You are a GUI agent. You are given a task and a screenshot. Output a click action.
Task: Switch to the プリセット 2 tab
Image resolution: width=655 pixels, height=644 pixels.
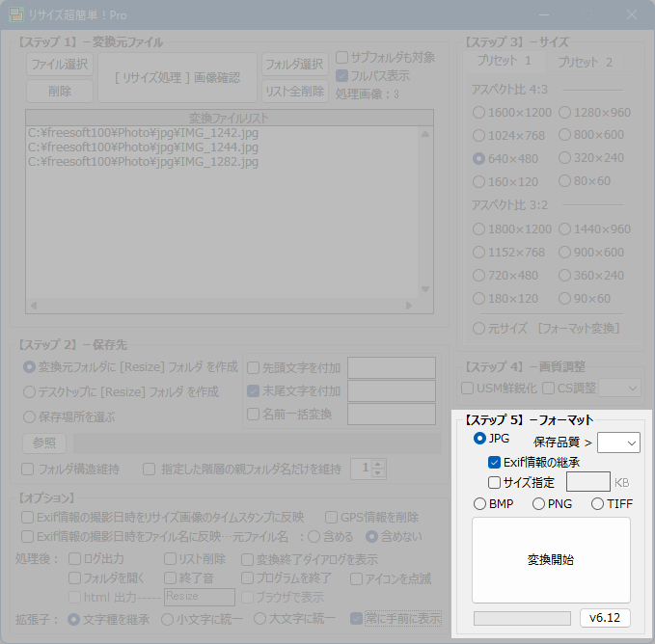585,62
